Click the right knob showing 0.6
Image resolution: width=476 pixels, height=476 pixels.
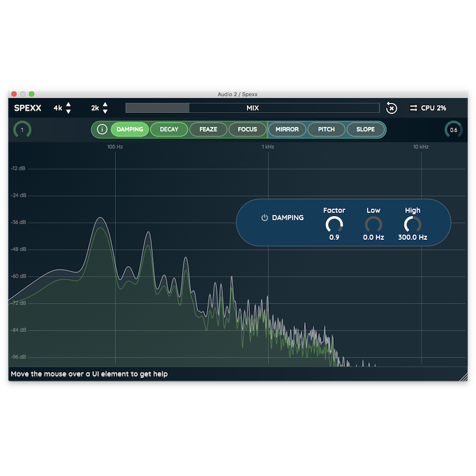pos(453,130)
